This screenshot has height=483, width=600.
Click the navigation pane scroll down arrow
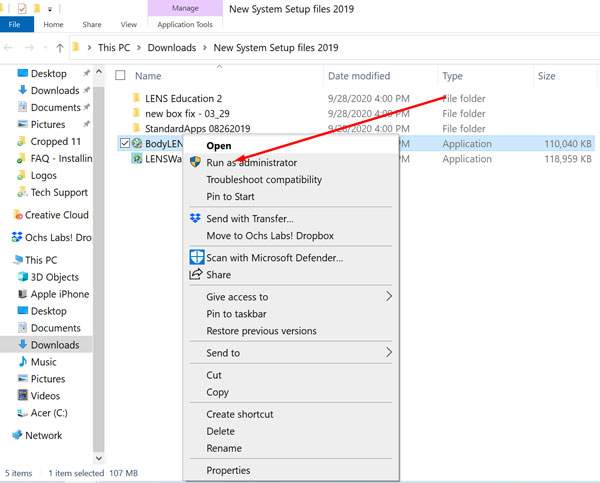(x=99, y=458)
